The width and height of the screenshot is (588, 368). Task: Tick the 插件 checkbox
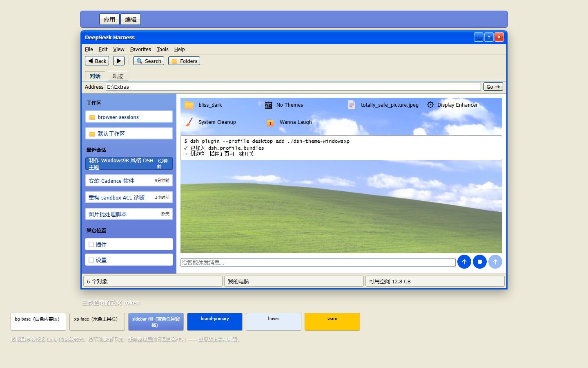pos(91,245)
